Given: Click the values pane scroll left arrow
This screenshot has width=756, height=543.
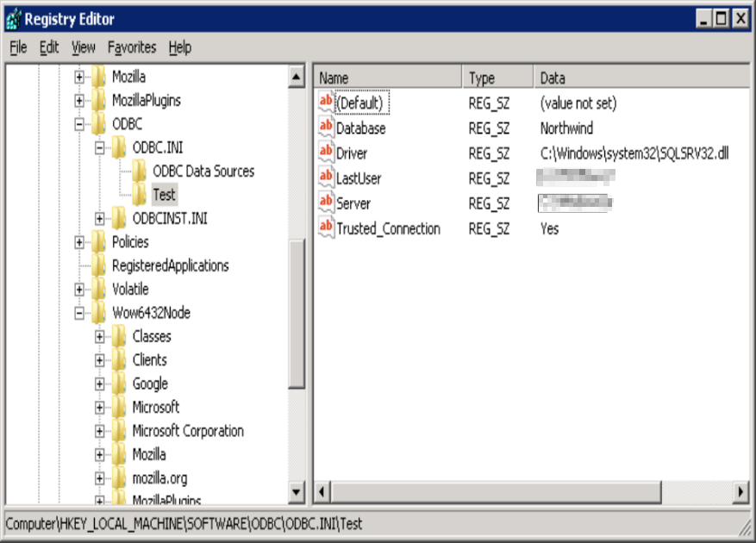Looking at the screenshot, I should coord(322,492).
